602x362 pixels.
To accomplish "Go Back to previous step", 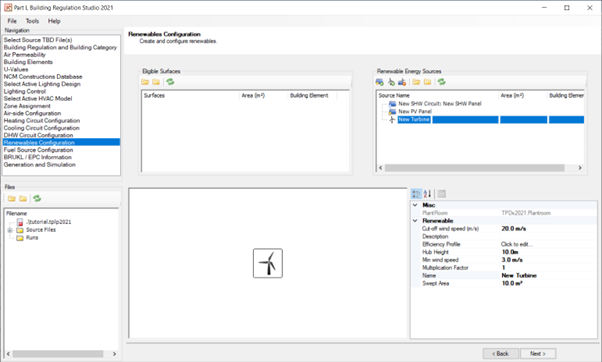I will coord(501,354).
